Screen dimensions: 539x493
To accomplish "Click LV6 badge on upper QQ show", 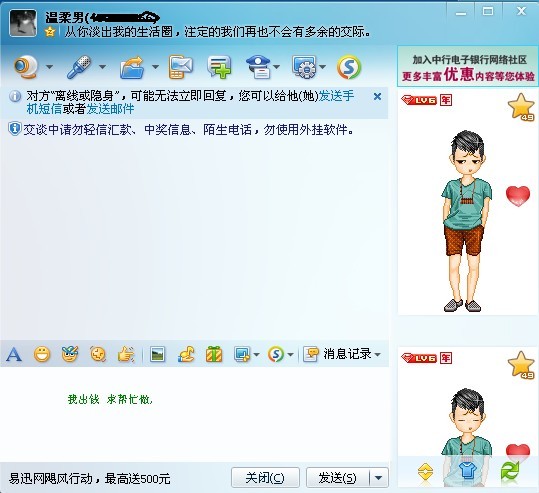I will pos(419,100).
